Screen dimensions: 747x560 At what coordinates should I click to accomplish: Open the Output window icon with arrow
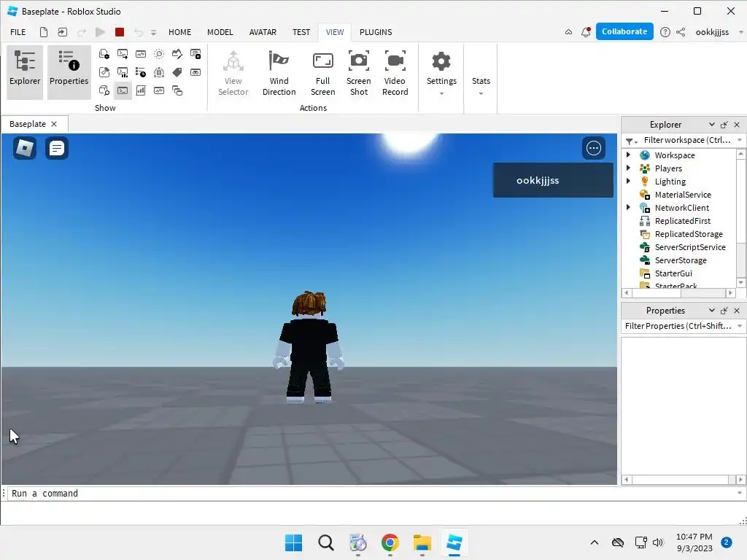(123, 54)
